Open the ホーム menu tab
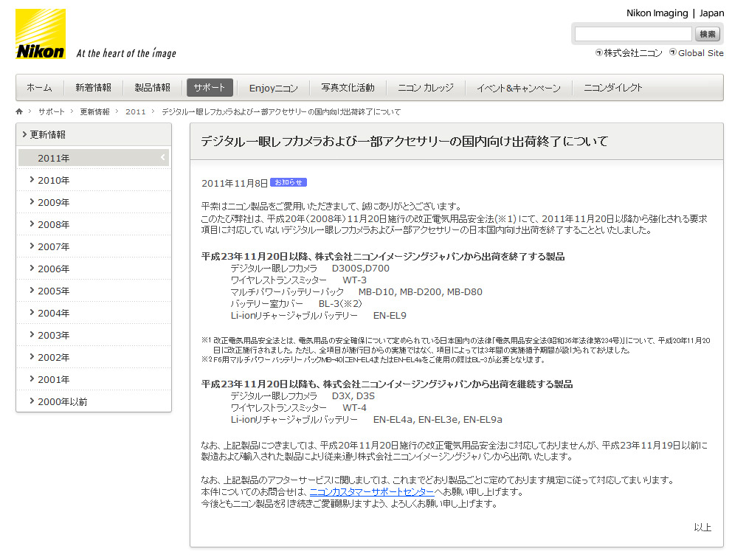 39,88
